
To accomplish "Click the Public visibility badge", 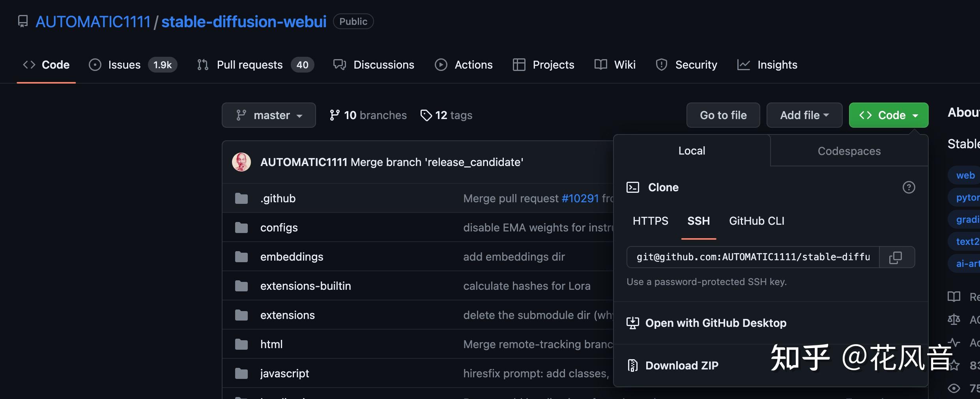I will (353, 21).
